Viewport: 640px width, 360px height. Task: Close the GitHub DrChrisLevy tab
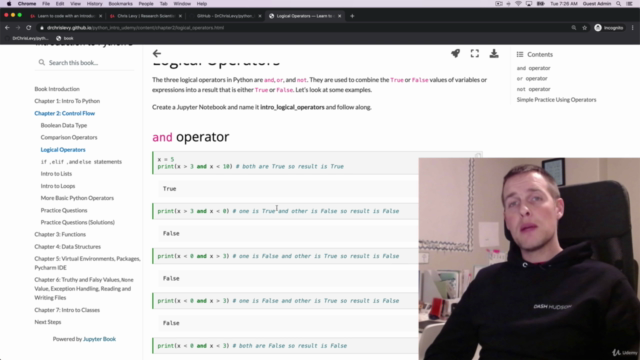coord(260,16)
